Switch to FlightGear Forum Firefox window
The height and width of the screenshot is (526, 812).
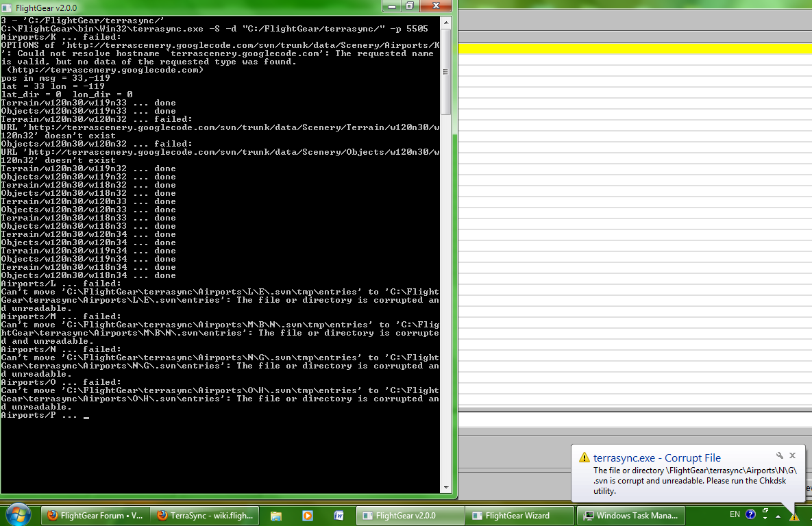pos(95,516)
